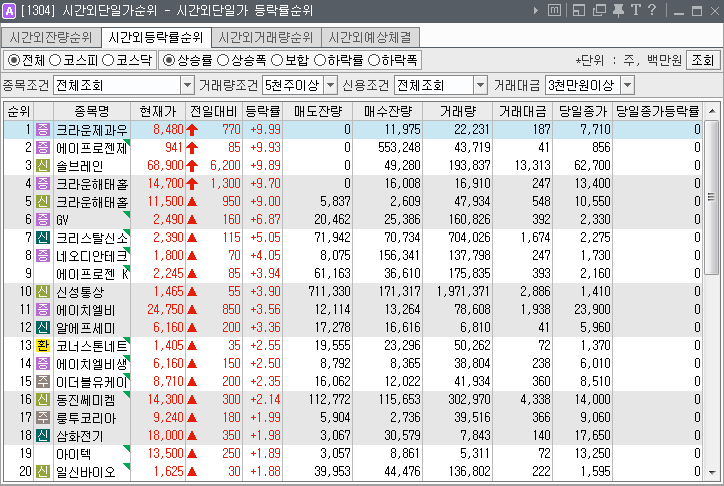Open the title bar play arrow menu

[x=536, y=10]
